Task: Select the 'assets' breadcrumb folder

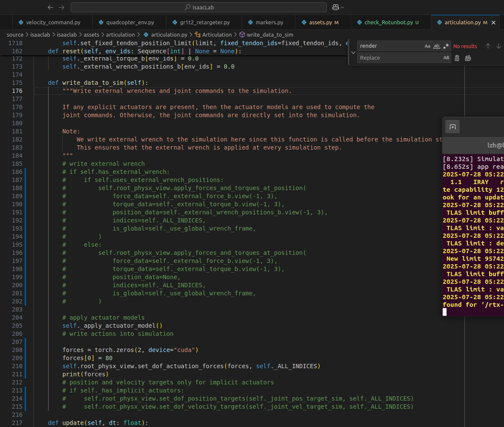Action: tap(91, 35)
